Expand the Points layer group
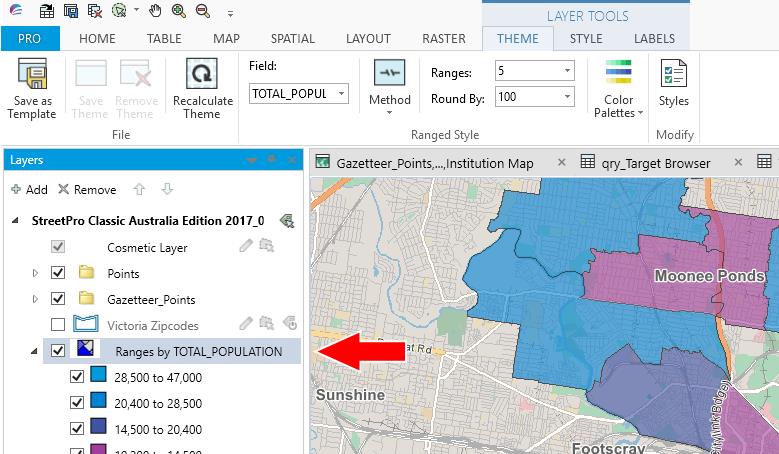 tap(36, 273)
